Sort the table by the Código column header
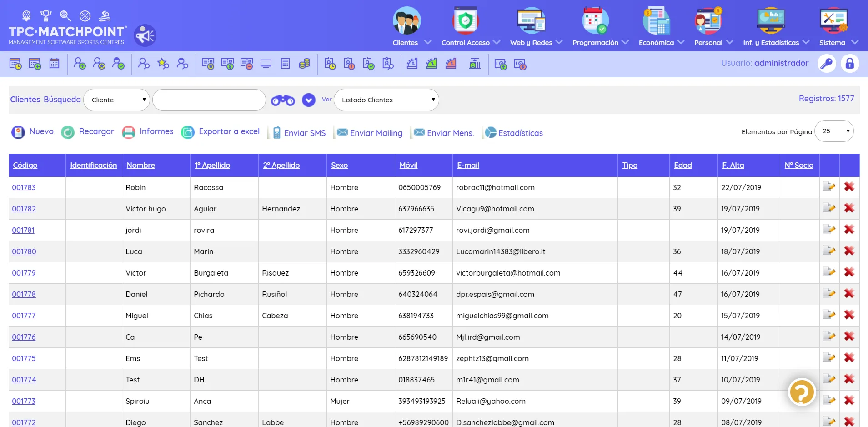This screenshot has height=427, width=868. 25,165
